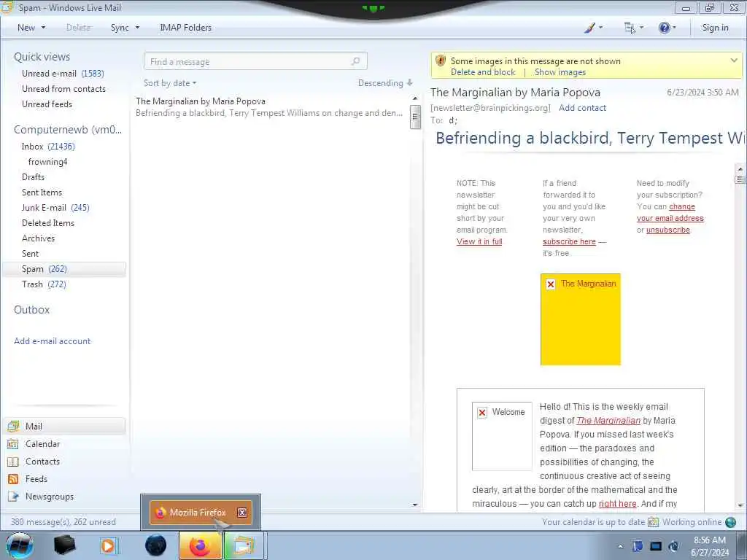Image resolution: width=747 pixels, height=560 pixels.
Task: Click the blue Help question icon
Action: click(664, 28)
